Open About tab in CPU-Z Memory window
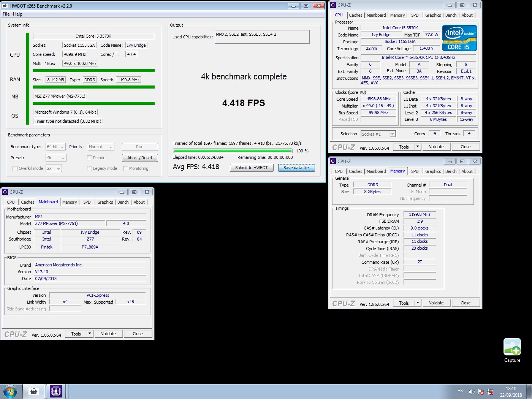Screen dimensions: 532x399 [x=467, y=171]
